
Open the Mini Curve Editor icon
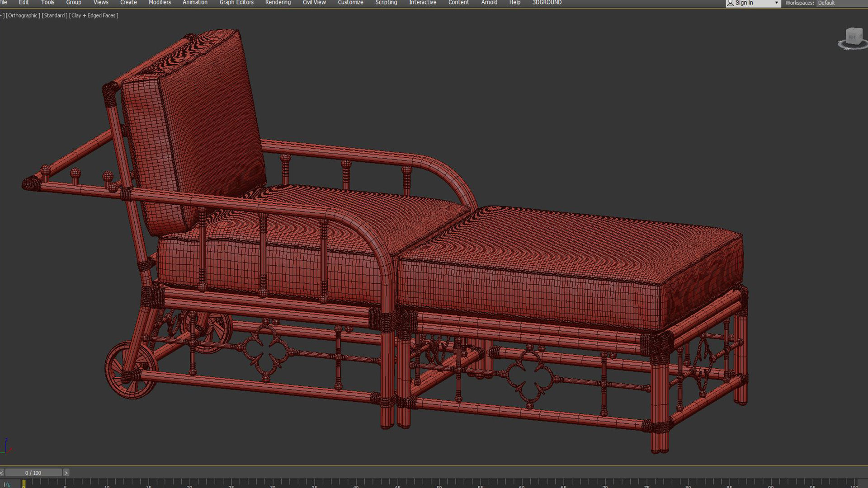7,484
